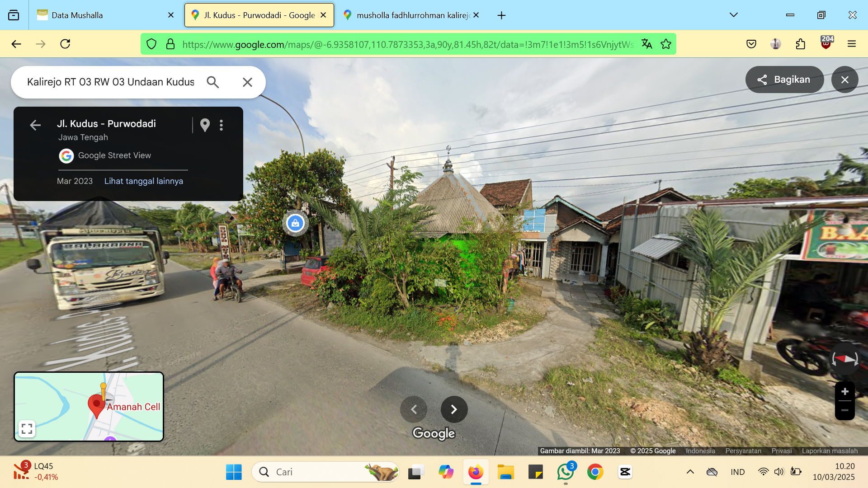Bookmark this page with the star icon
Image resolution: width=868 pixels, height=488 pixels.
[665, 44]
